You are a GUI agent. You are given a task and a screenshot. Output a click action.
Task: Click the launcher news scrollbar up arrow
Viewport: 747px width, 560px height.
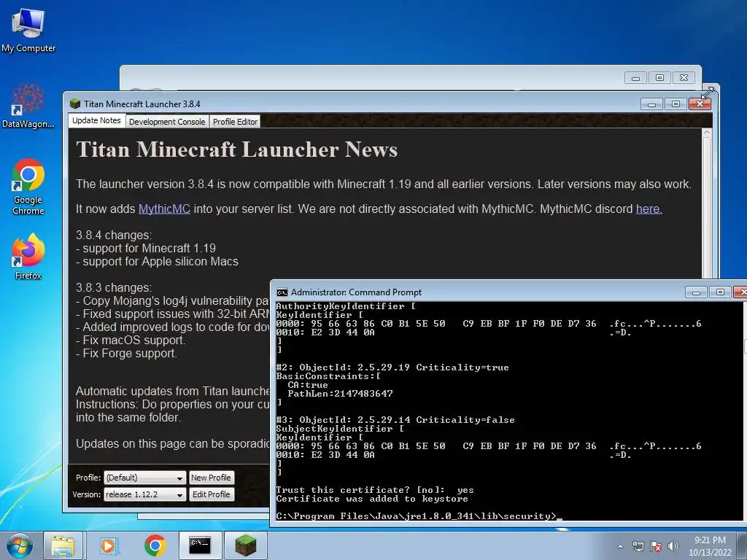(x=707, y=133)
